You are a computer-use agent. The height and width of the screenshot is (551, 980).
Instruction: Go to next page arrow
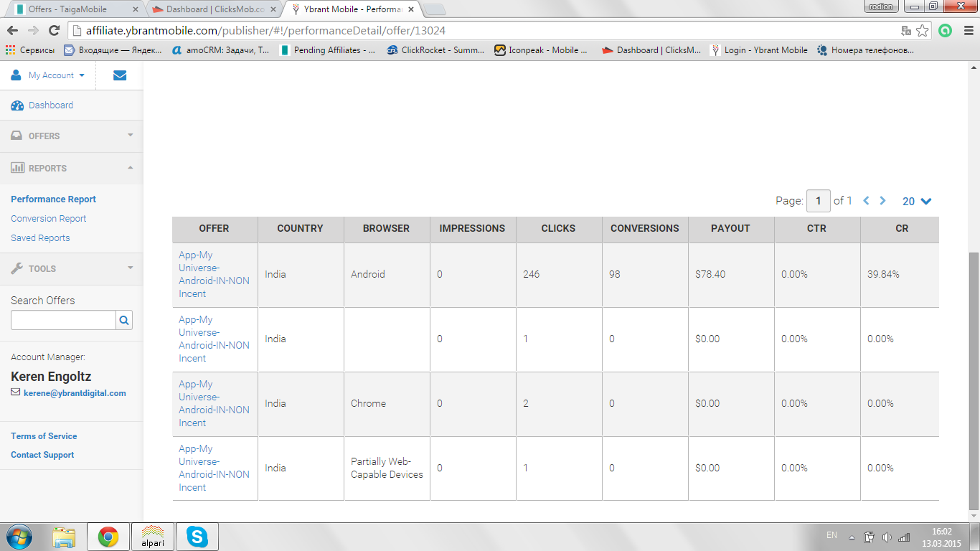pos(883,201)
